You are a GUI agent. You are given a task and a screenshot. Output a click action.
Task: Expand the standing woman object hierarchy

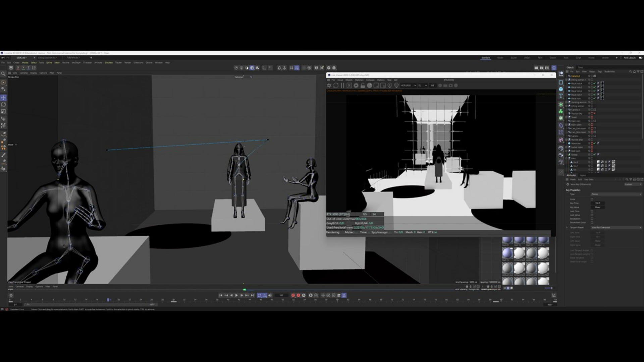pos(567,102)
